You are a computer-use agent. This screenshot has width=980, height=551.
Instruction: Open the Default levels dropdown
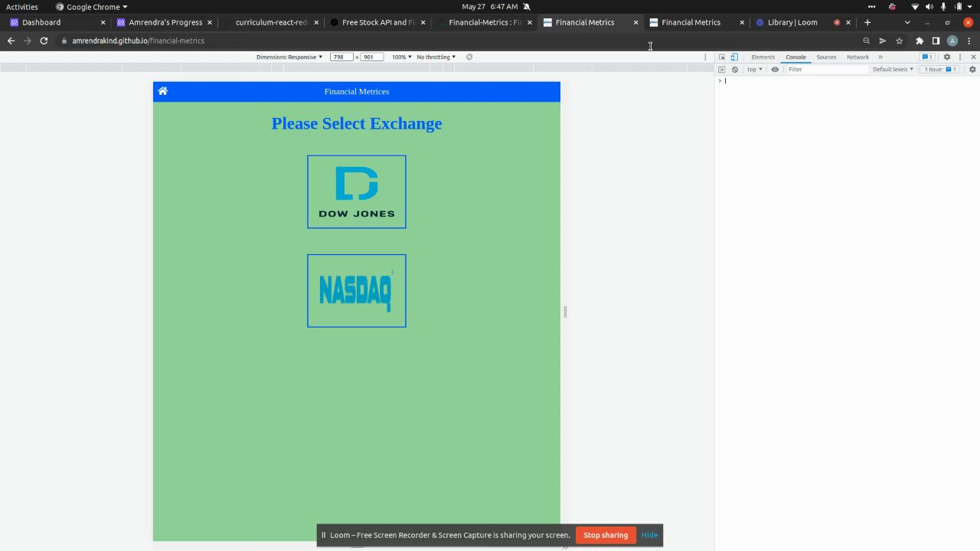(x=893, y=69)
